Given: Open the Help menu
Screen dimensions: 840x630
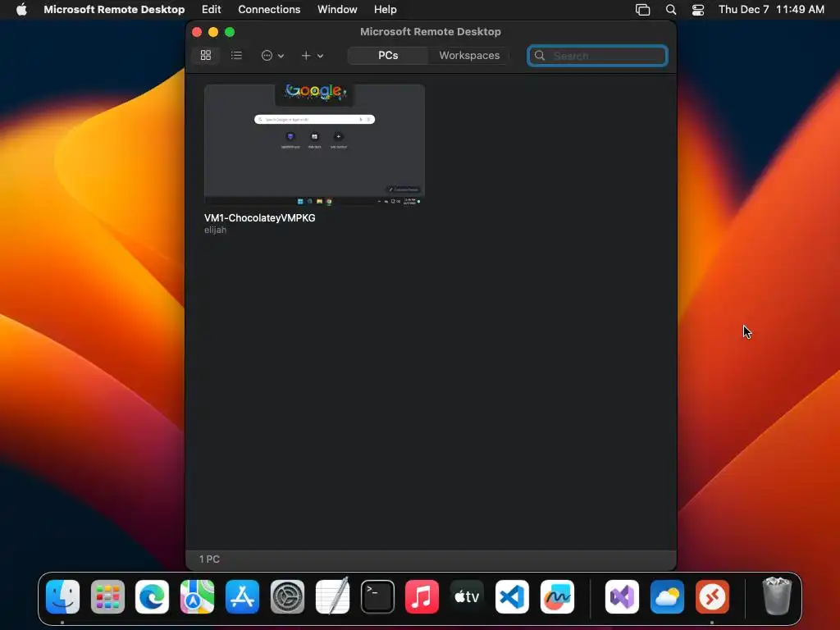Looking at the screenshot, I should [386, 9].
